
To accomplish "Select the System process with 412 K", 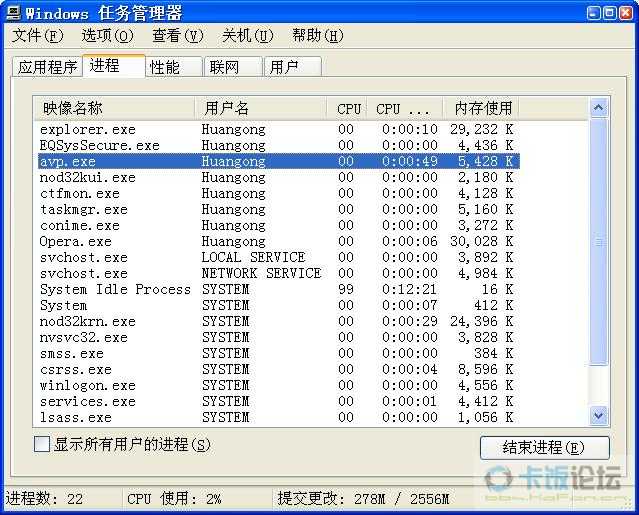I will point(278,306).
